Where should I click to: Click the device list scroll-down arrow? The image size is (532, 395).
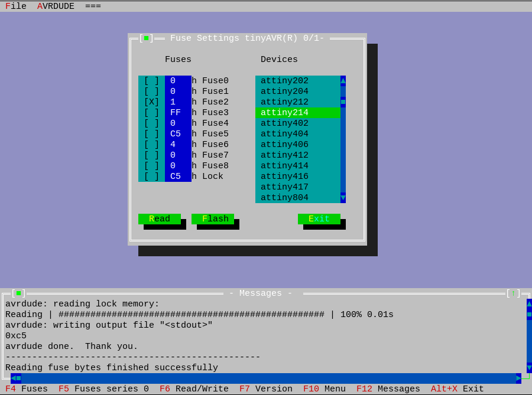pos(343,197)
